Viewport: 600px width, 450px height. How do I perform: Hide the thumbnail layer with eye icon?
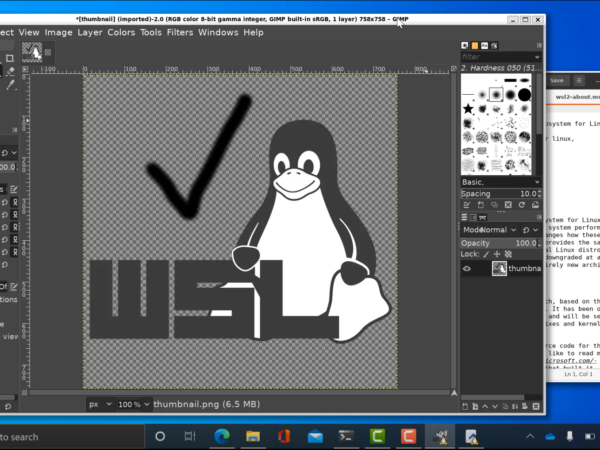466,269
